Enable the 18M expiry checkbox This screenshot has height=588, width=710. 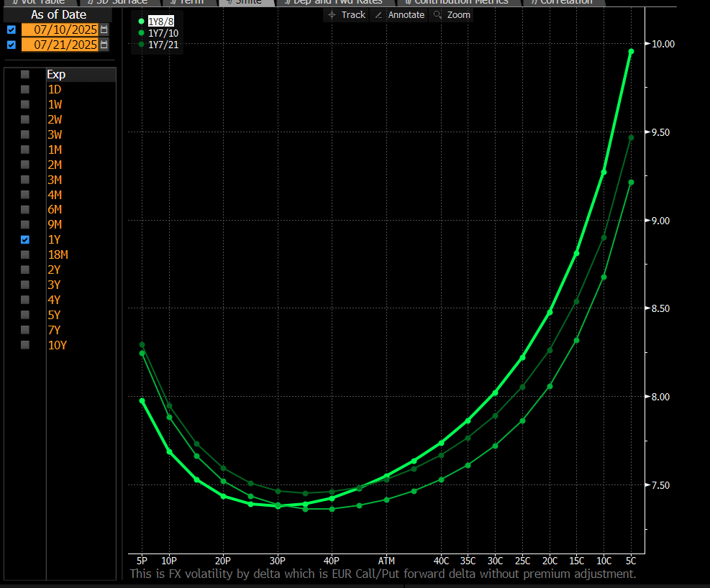pos(25,254)
